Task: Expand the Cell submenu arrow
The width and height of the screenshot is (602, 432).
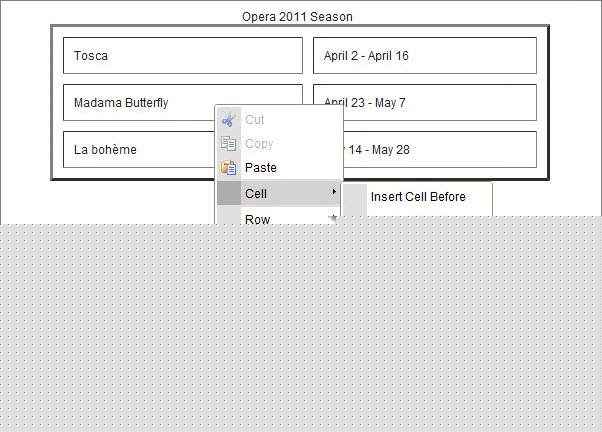Action: click(x=334, y=192)
